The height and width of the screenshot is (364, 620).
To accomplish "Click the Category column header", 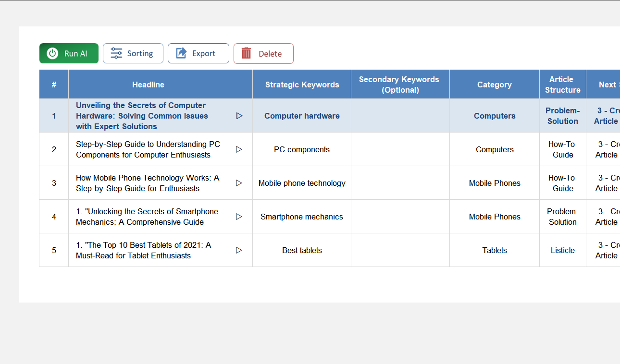I will click(494, 85).
